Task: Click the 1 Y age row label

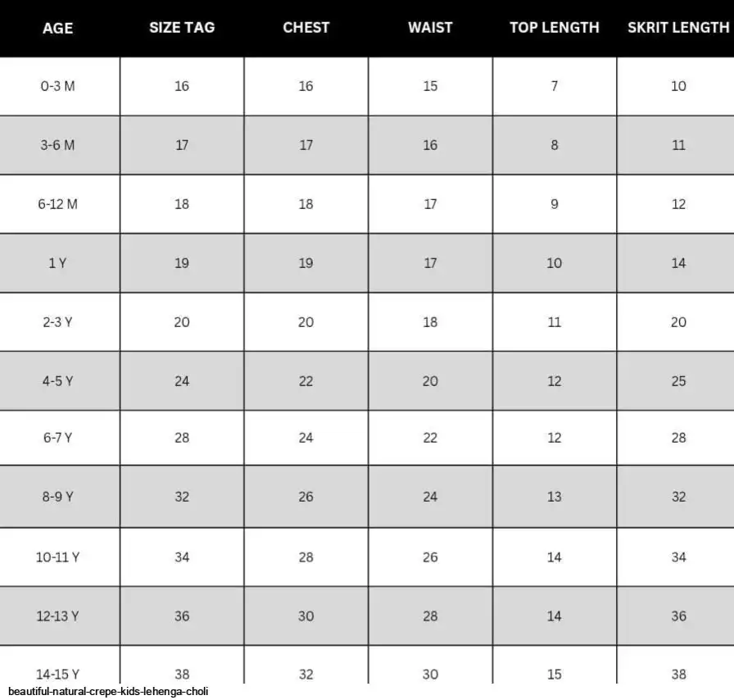Action: (57, 263)
